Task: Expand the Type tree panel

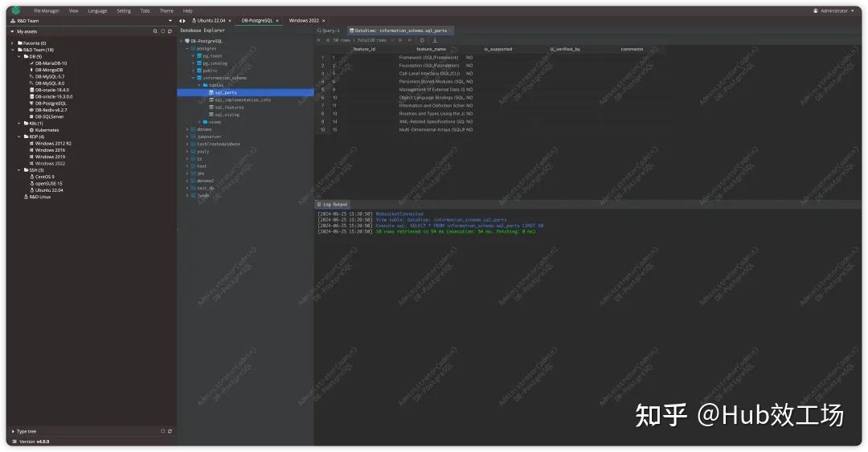Action: click(12, 431)
